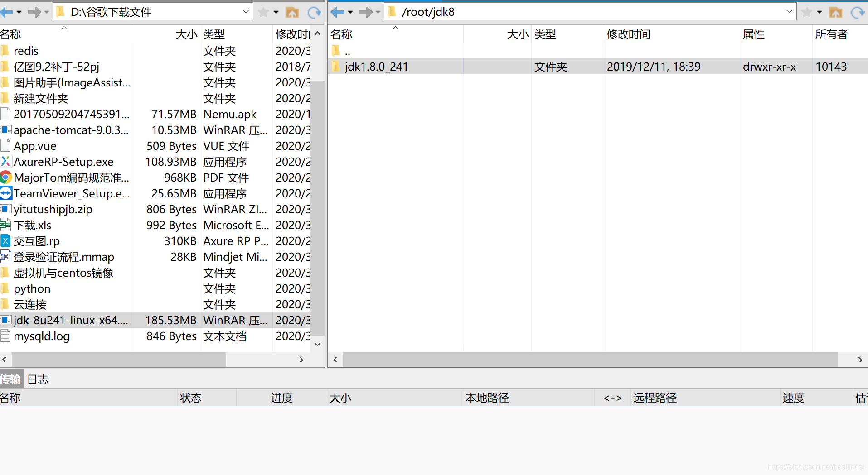
Task: Sort local files by 名称 column
Action: (x=66, y=34)
